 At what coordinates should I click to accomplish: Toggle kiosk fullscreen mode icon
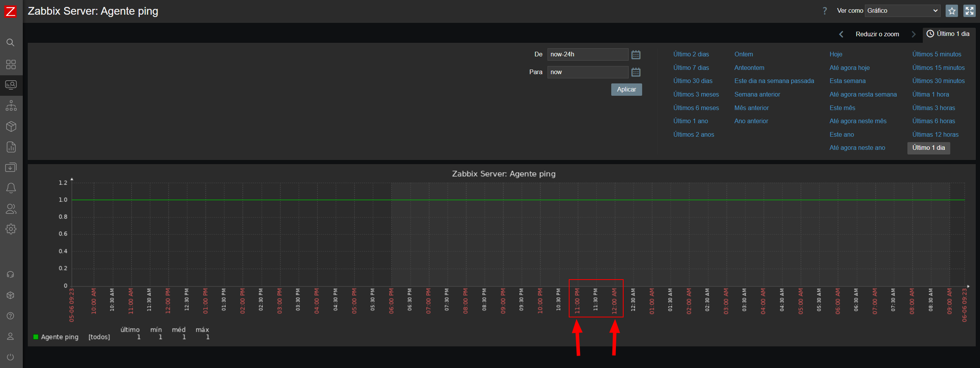(x=969, y=11)
